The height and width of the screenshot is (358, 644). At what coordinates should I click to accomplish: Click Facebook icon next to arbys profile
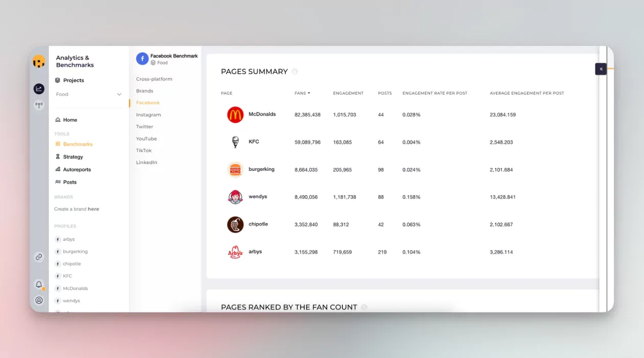click(x=58, y=239)
